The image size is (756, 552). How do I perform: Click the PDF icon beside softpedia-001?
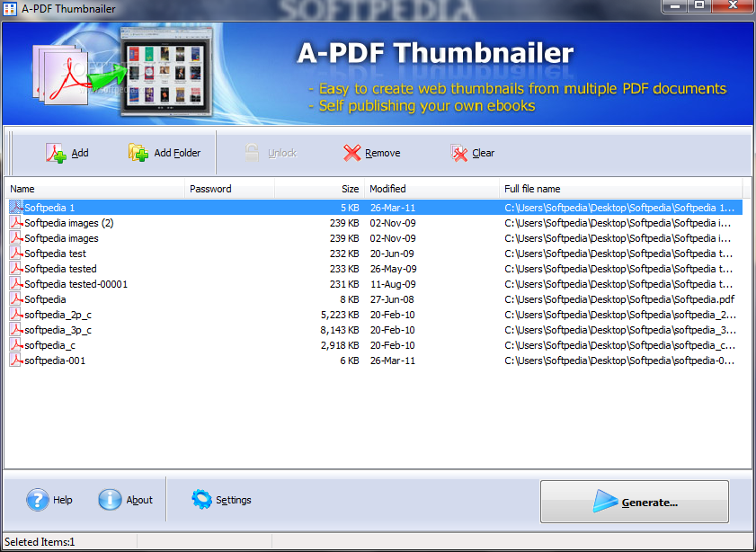coord(16,361)
